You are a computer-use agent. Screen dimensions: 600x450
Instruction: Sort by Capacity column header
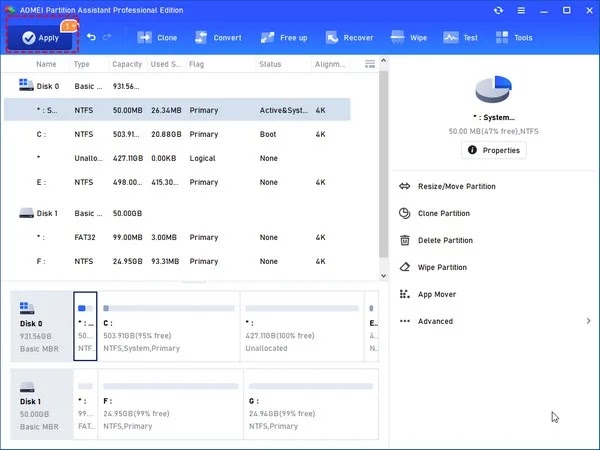pos(127,64)
